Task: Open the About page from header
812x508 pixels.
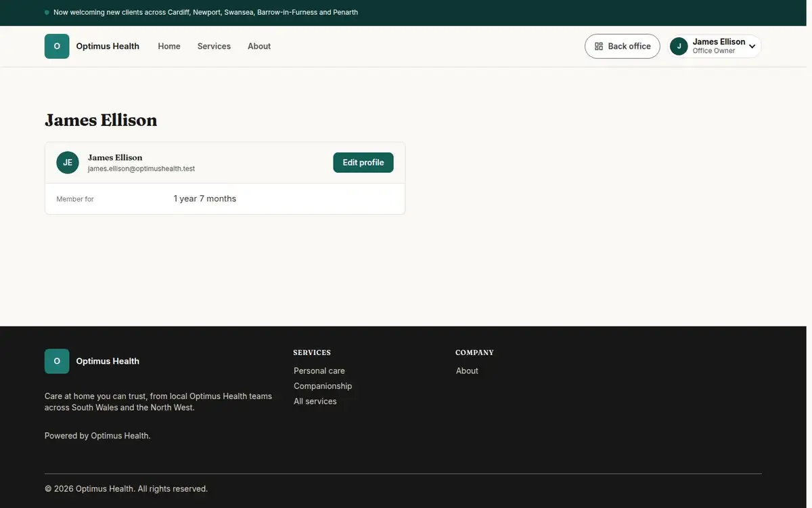Action: tap(259, 46)
